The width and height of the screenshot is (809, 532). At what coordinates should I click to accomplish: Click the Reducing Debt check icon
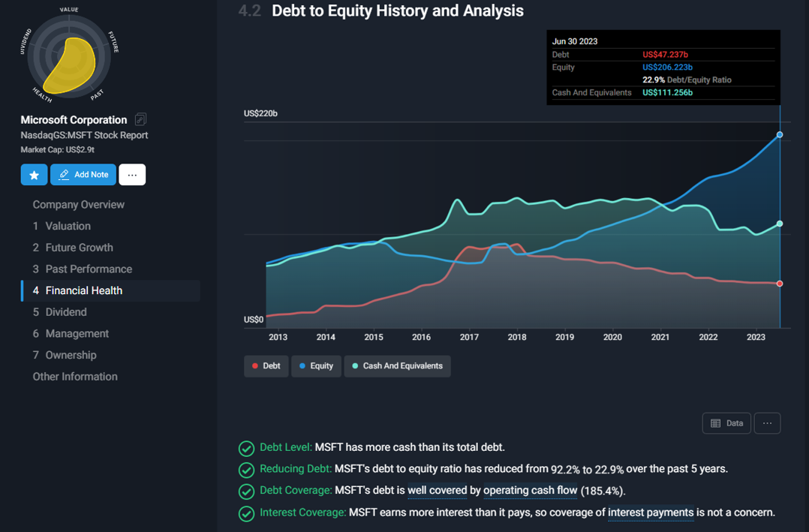(247, 470)
